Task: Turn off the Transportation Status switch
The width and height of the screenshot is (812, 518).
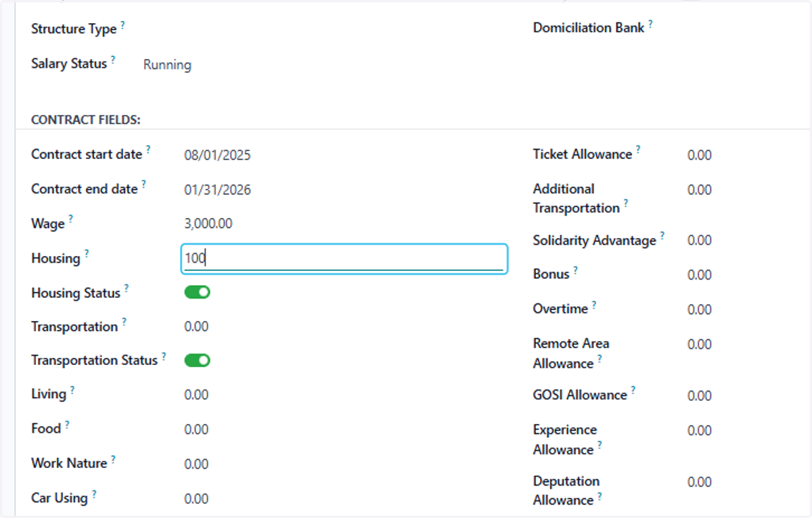Action: tap(198, 360)
